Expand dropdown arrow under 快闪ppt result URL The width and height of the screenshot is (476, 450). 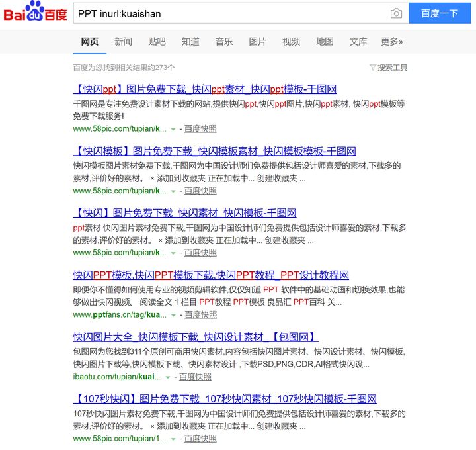[x=173, y=130]
